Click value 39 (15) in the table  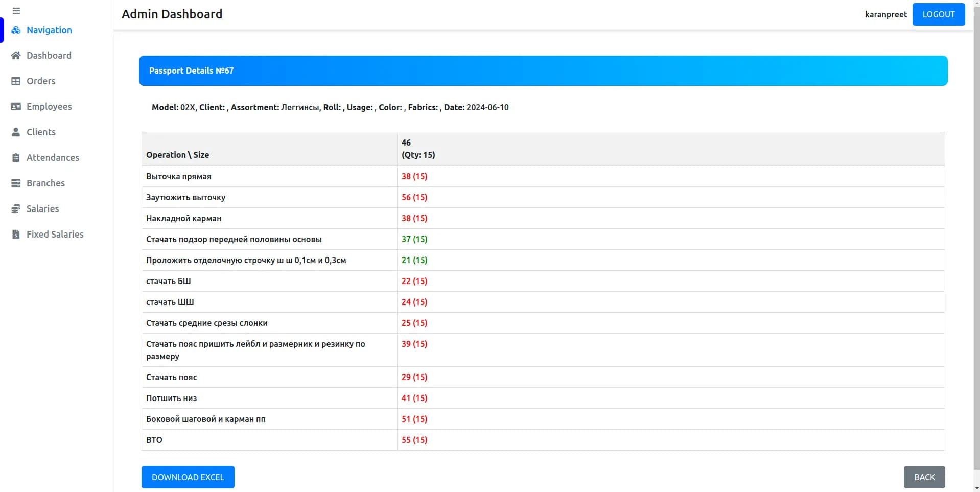pyautogui.click(x=414, y=344)
